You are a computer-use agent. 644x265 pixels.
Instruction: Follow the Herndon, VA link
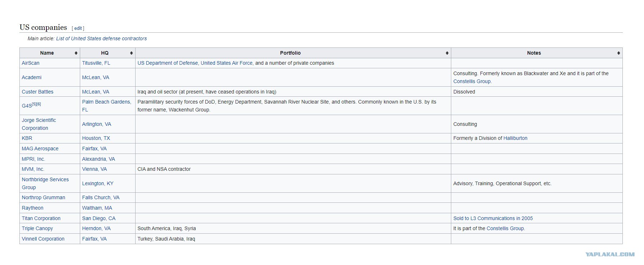pos(96,228)
